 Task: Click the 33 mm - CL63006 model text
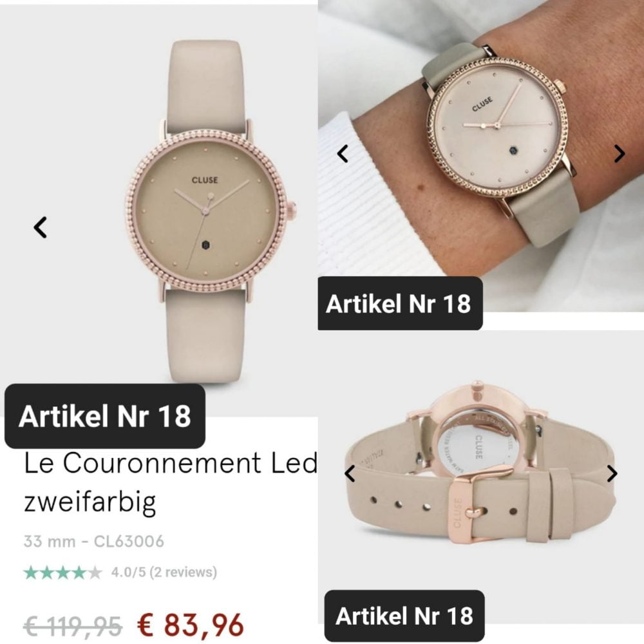(x=93, y=542)
